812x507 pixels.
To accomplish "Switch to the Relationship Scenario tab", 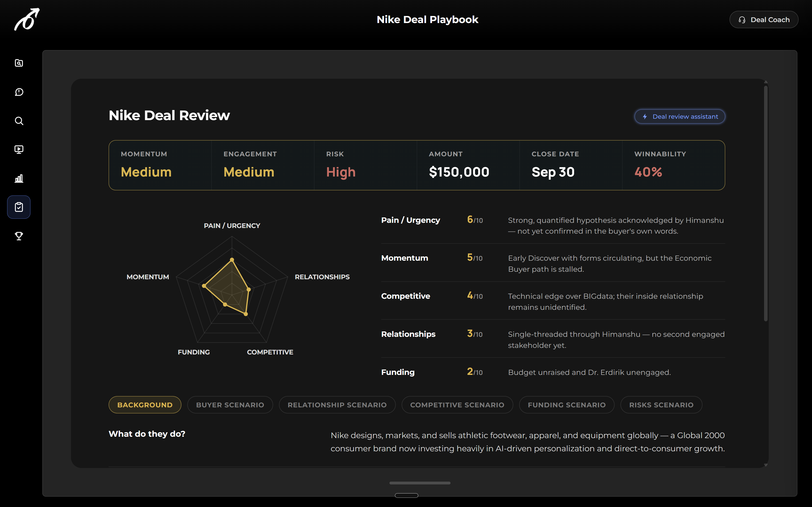I will [x=337, y=405].
